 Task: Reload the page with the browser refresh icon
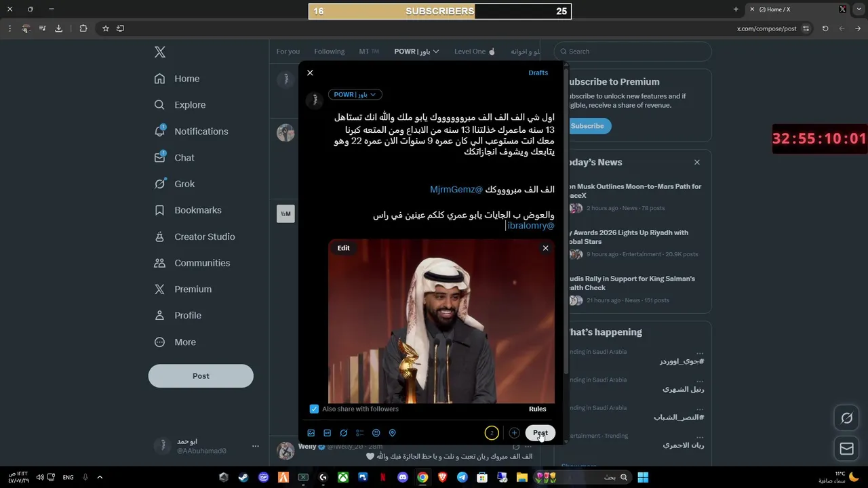tap(825, 28)
